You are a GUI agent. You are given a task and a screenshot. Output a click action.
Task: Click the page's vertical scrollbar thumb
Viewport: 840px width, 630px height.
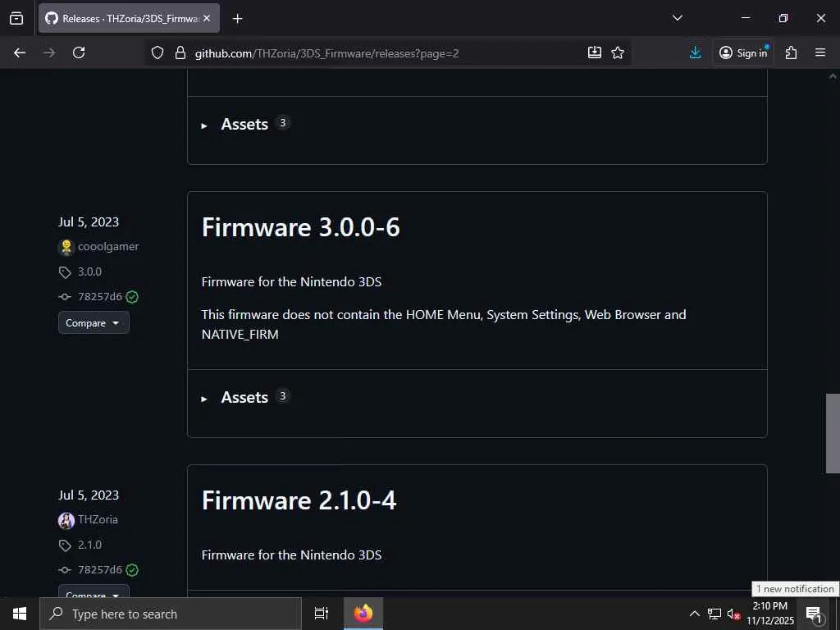(833, 433)
